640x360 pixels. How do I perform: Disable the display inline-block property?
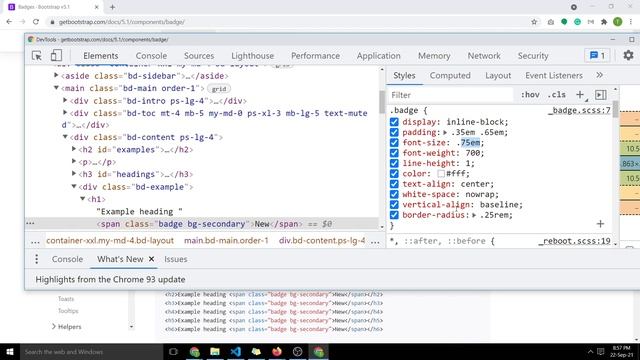point(394,122)
